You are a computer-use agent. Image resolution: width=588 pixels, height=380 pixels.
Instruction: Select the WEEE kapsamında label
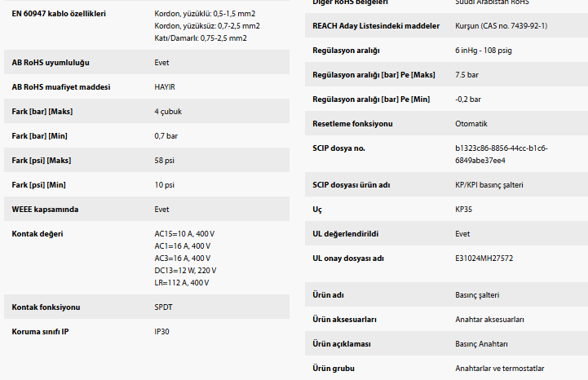point(45,210)
